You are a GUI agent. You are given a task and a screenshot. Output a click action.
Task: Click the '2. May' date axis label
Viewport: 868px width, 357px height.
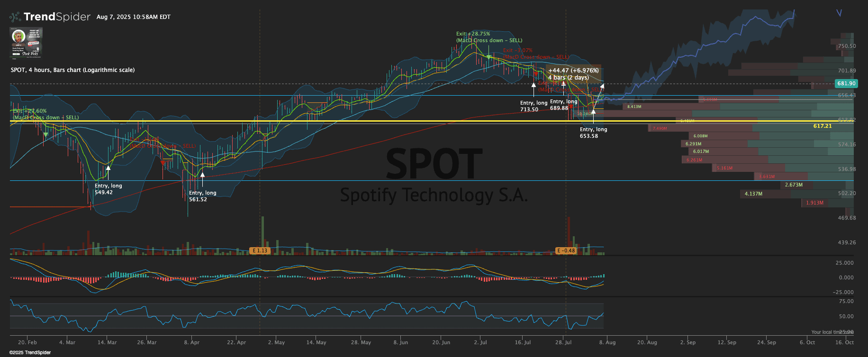[276, 342]
